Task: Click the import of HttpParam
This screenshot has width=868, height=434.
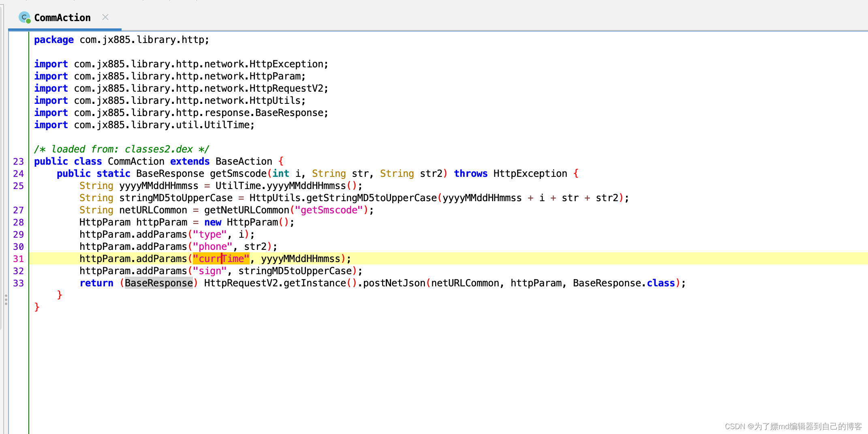Action: [x=170, y=76]
